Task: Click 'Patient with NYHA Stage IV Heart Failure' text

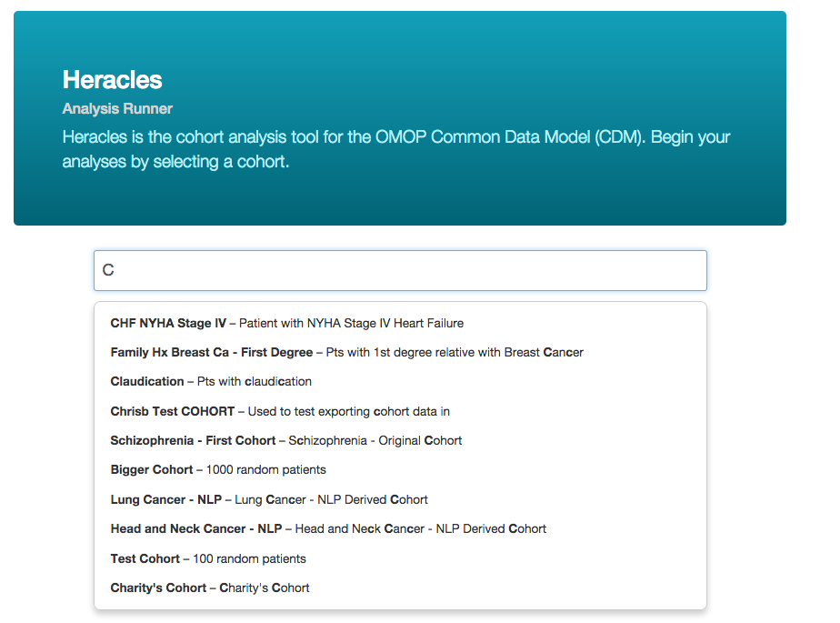Action: click(x=351, y=323)
